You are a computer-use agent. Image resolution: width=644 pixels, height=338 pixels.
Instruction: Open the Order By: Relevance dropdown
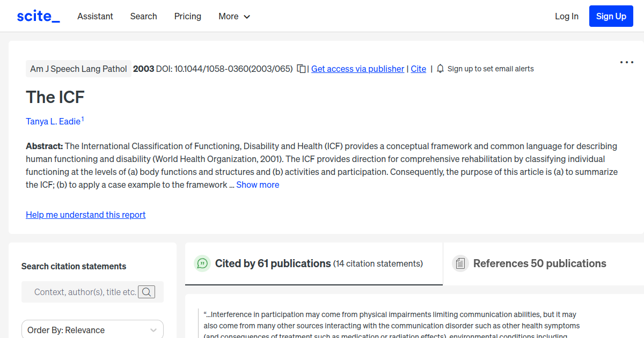click(92, 330)
